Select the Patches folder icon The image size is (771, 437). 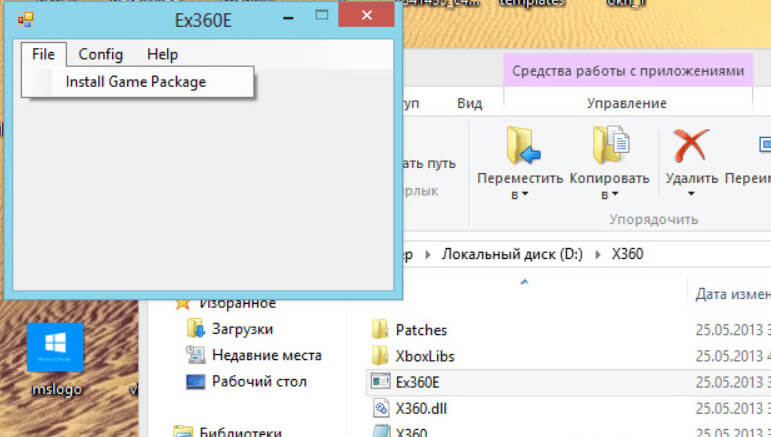(x=380, y=329)
